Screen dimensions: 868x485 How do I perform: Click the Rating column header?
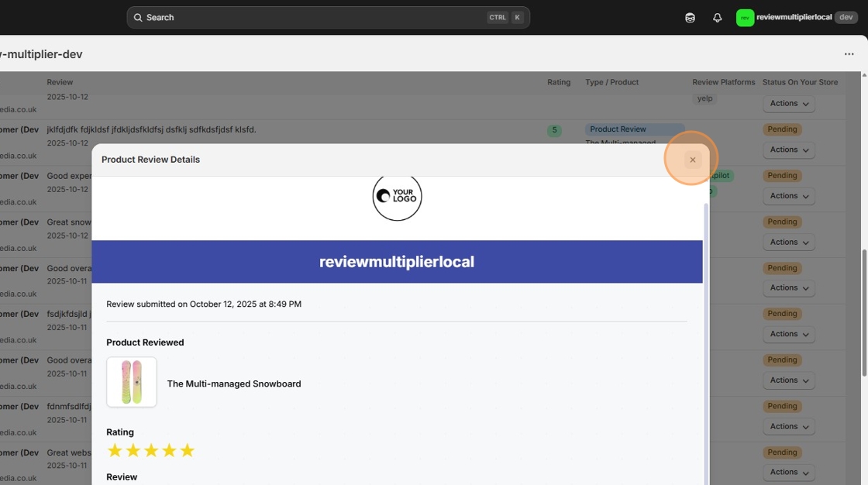point(559,82)
